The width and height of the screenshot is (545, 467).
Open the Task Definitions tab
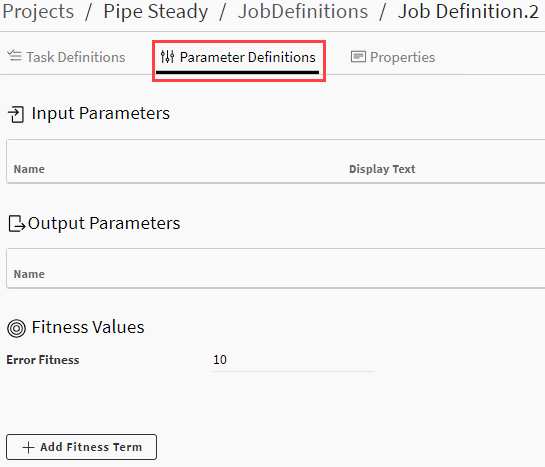(x=66, y=57)
